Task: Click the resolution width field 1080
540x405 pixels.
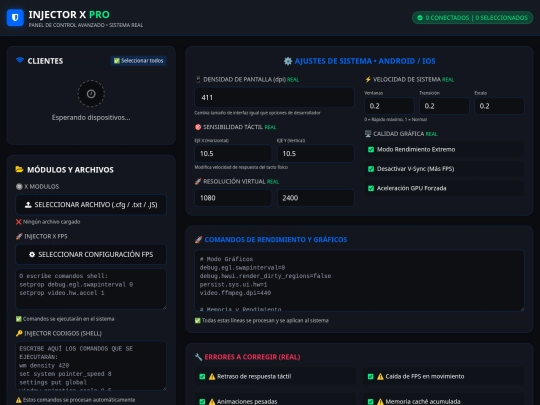Action: tap(233, 198)
